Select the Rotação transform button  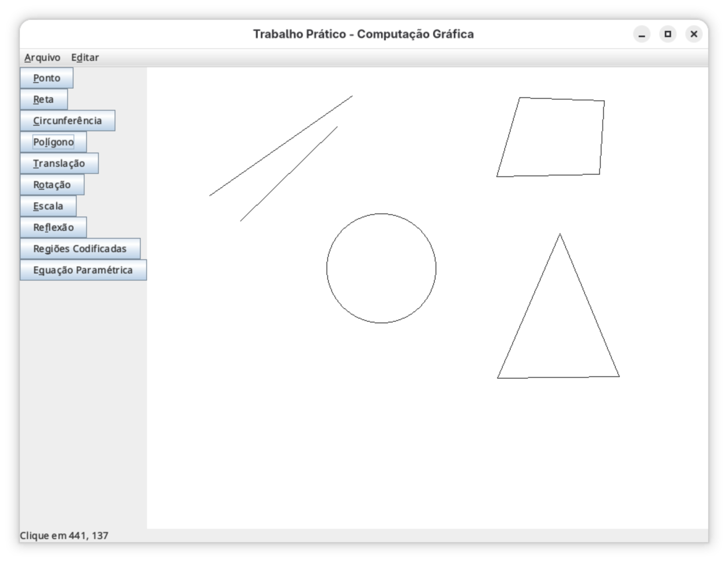point(52,185)
